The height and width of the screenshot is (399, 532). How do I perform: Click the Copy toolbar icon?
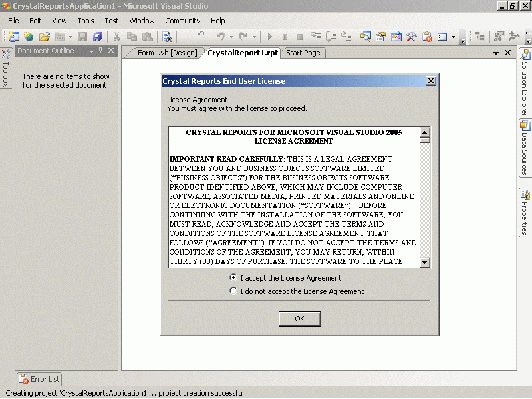pos(132,37)
